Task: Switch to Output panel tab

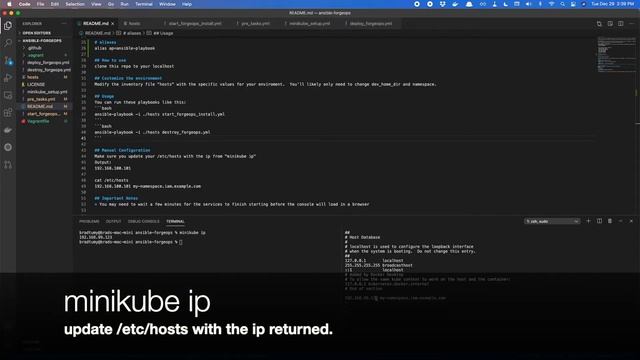Action: pos(113,221)
